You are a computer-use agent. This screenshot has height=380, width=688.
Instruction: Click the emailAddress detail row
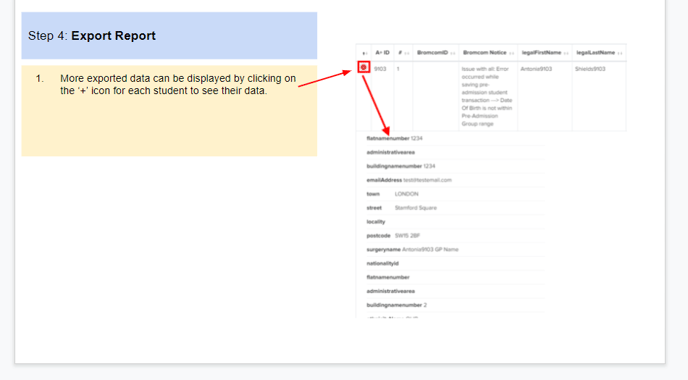pyautogui.click(x=455, y=180)
